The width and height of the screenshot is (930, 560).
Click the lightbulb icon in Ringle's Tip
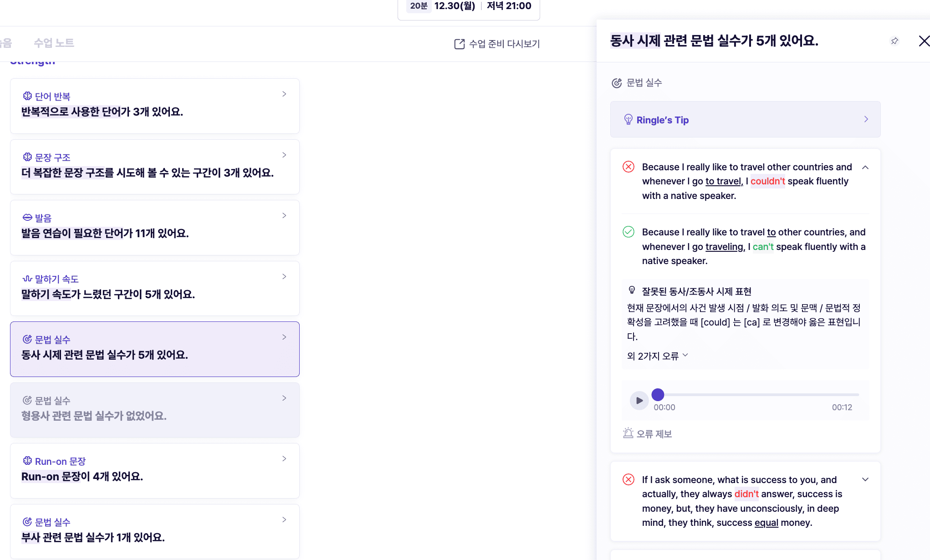pos(628,120)
